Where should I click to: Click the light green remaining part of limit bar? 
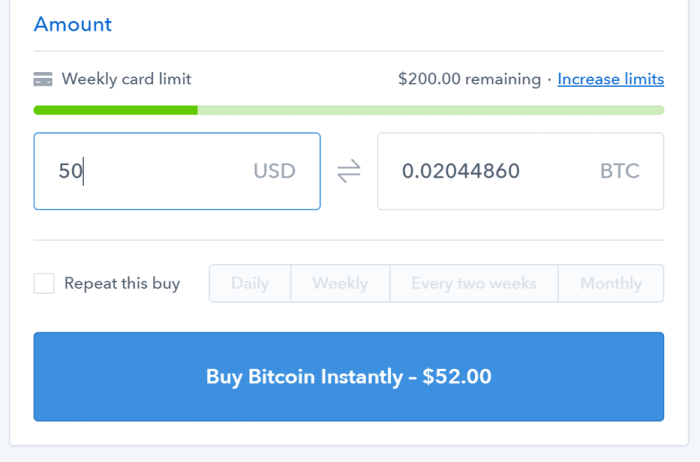(x=431, y=110)
